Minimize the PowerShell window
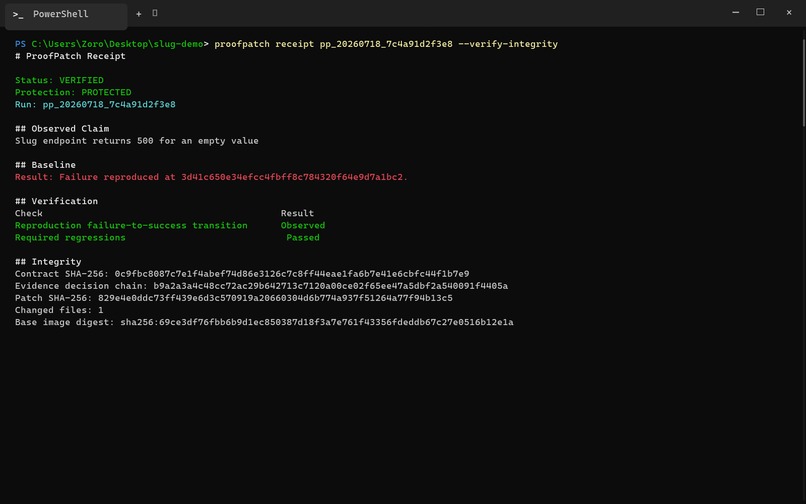Viewport: 806px width, 504px height. (x=736, y=12)
